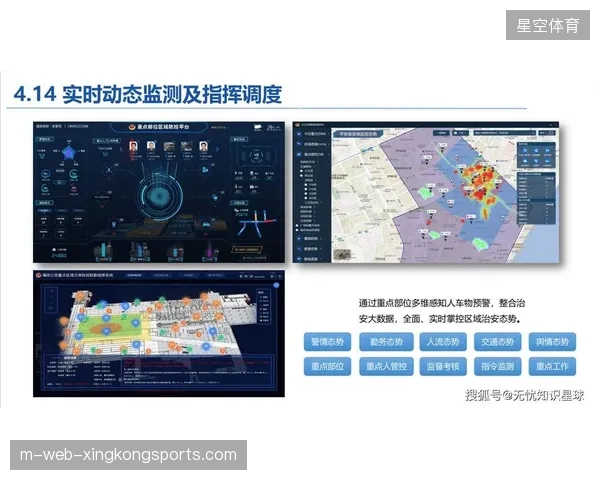The image size is (600, 480).
Task: Click the weather cloud icon in dashboard header
Action: 258,127
